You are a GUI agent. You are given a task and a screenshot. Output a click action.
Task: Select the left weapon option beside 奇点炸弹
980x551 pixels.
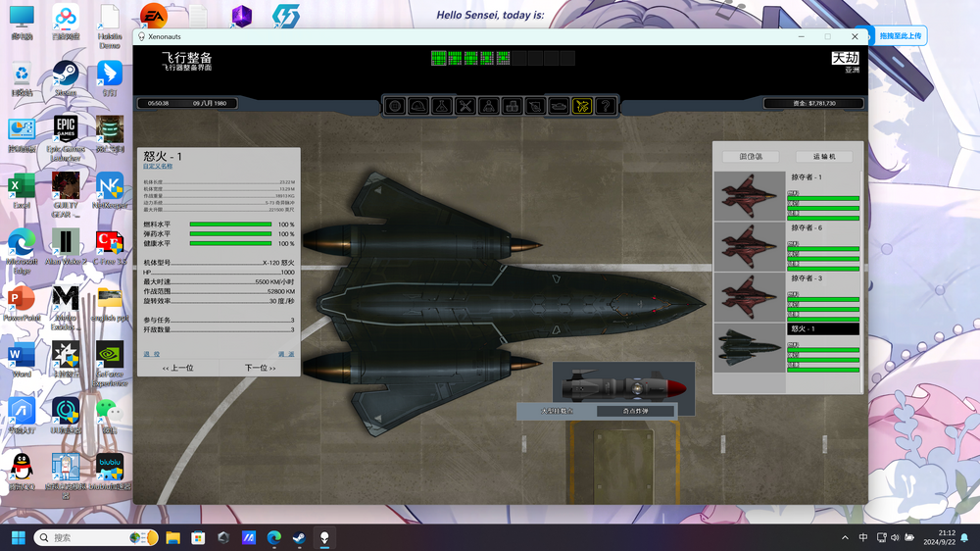[557, 411]
